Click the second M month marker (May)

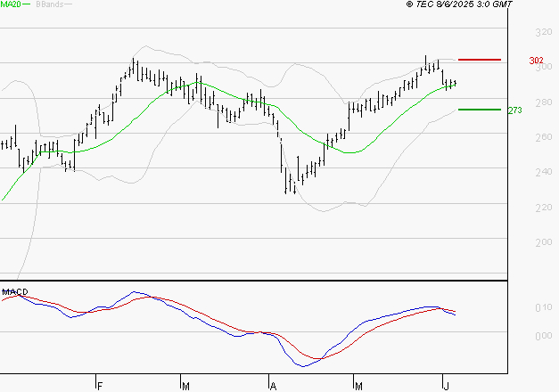(x=358, y=387)
